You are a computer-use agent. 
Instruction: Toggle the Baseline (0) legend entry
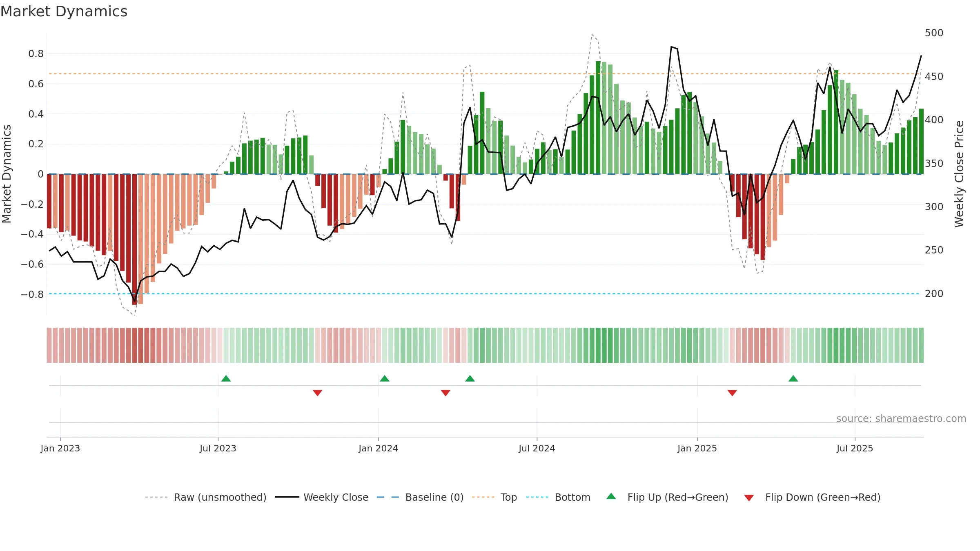(420, 497)
